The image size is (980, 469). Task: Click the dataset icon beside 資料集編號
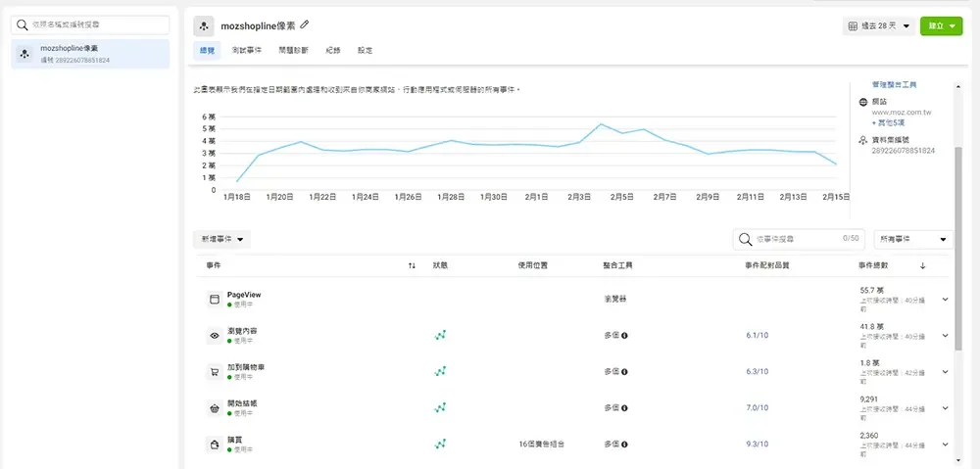863,141
